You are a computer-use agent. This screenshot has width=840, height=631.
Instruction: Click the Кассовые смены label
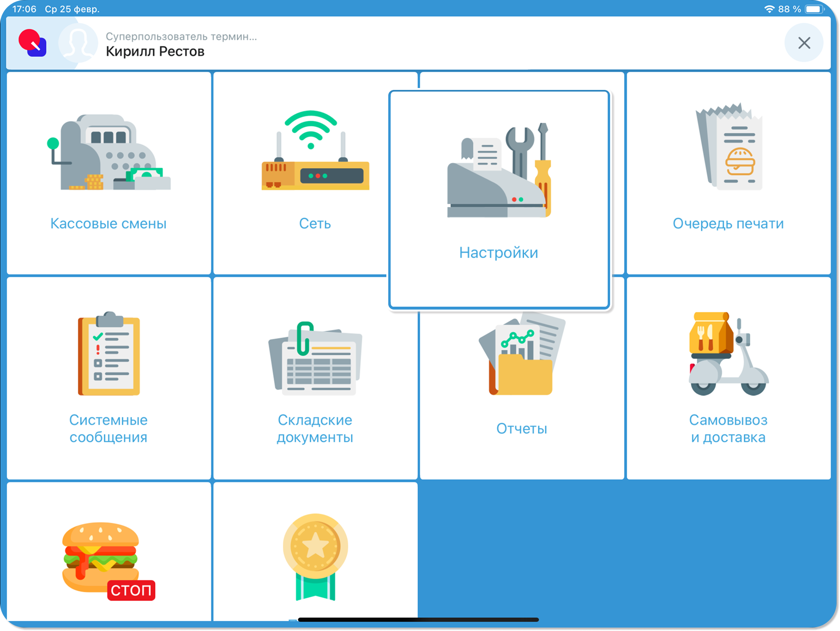point(109,223)
